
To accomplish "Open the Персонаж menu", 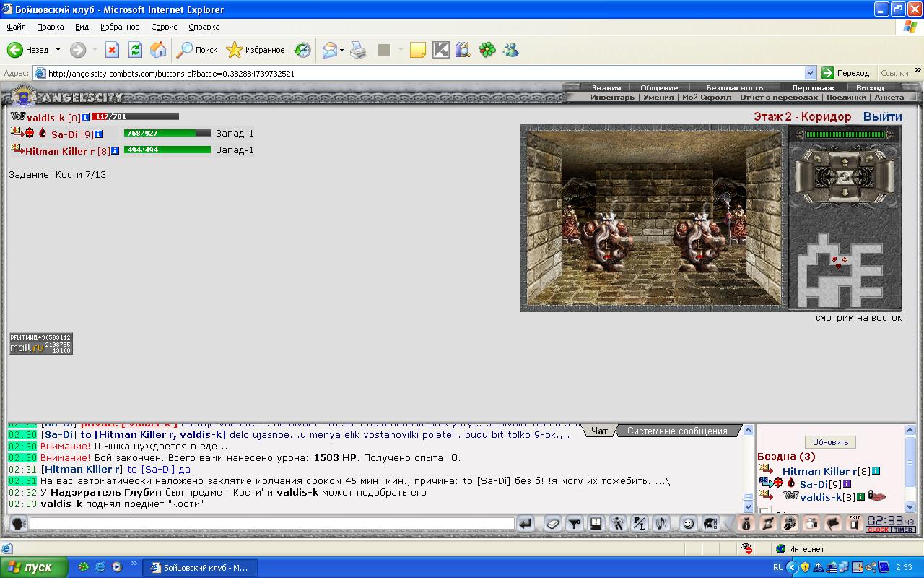I will pos(813,87).
